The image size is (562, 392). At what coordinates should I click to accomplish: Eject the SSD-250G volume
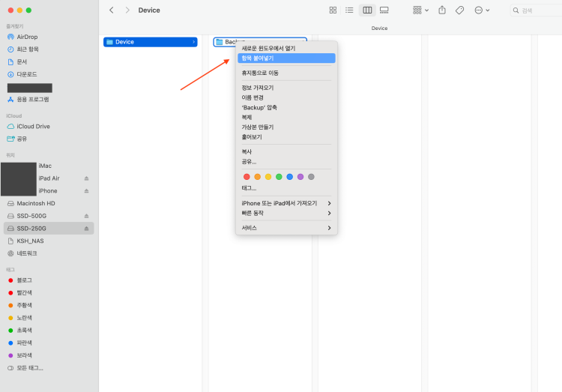click(86, 229)
